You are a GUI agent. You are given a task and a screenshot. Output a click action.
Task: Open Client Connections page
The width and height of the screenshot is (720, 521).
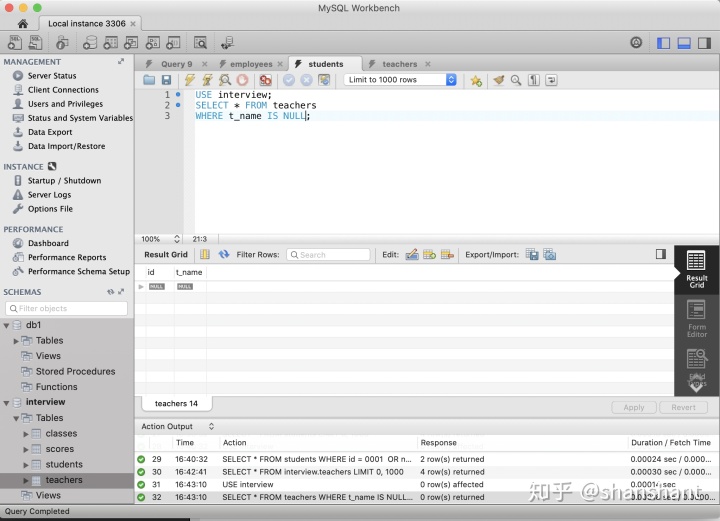tap(63, 90)
